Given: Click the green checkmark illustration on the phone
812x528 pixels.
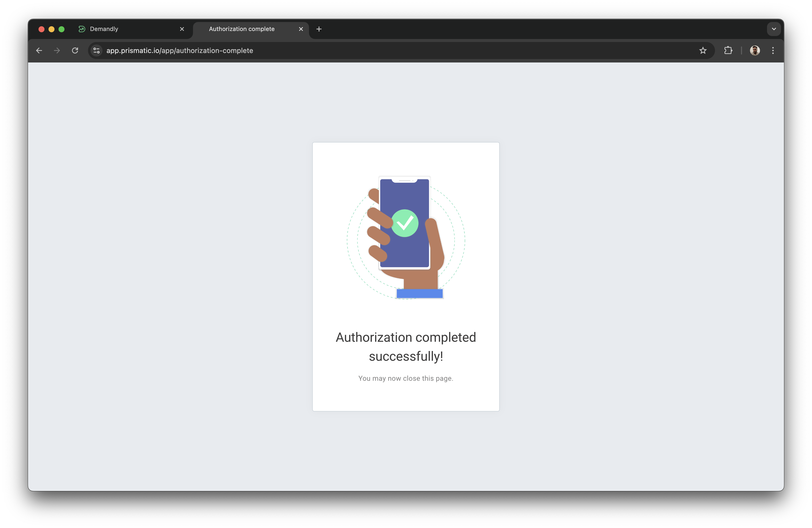Looking at the screenshot, I should [x=406, y=223].
